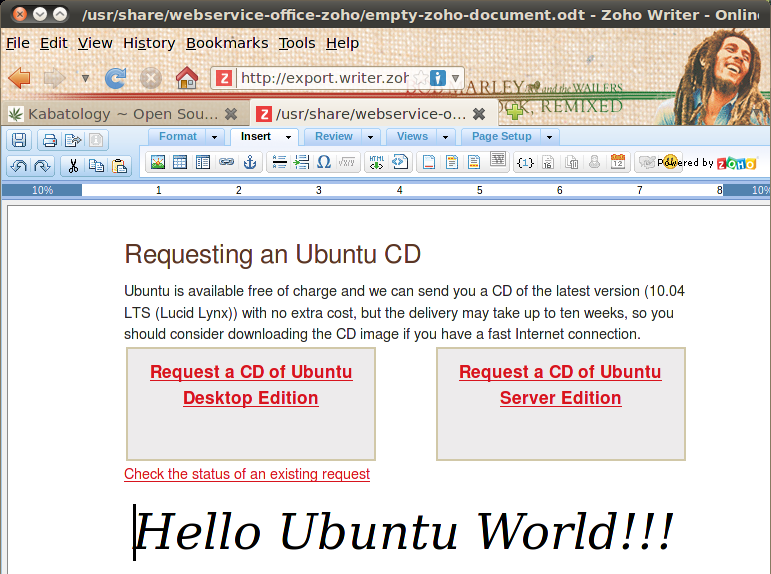
Task: Undo the last edit
Action: pyautogui.click(x=19, y=166)
